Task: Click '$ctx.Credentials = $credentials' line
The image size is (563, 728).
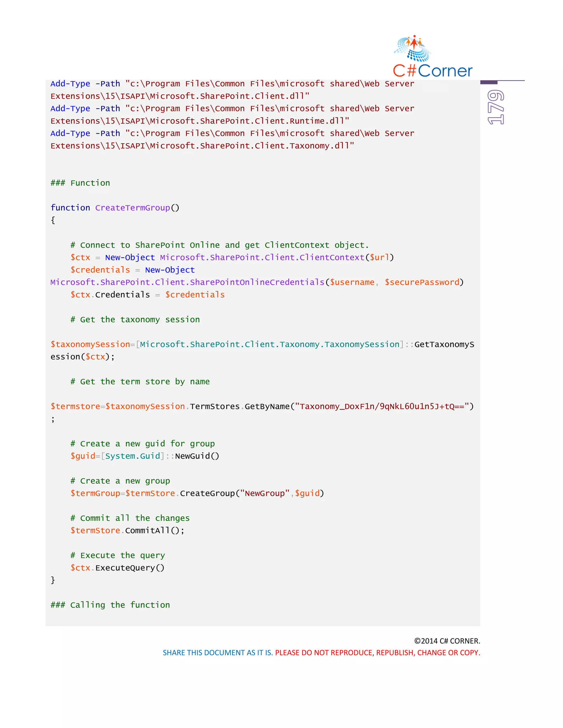Action: (x=147, y=295)
